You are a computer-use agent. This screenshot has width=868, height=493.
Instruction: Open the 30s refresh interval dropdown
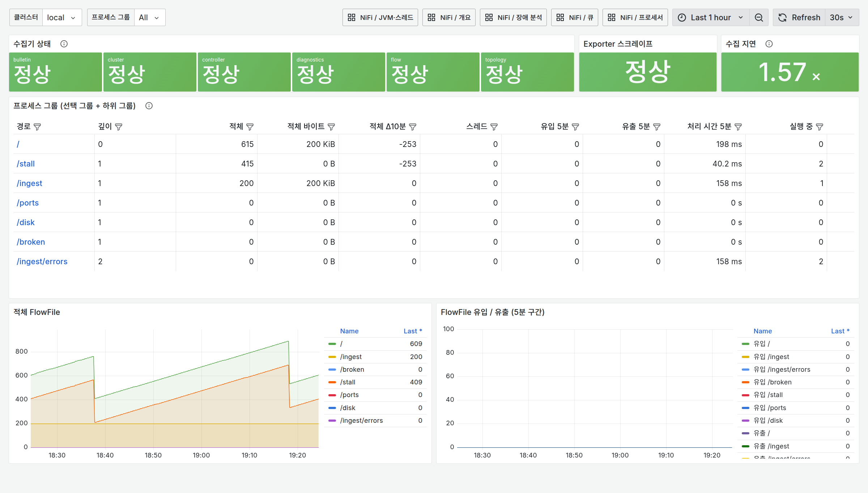[x=842, y=17]
